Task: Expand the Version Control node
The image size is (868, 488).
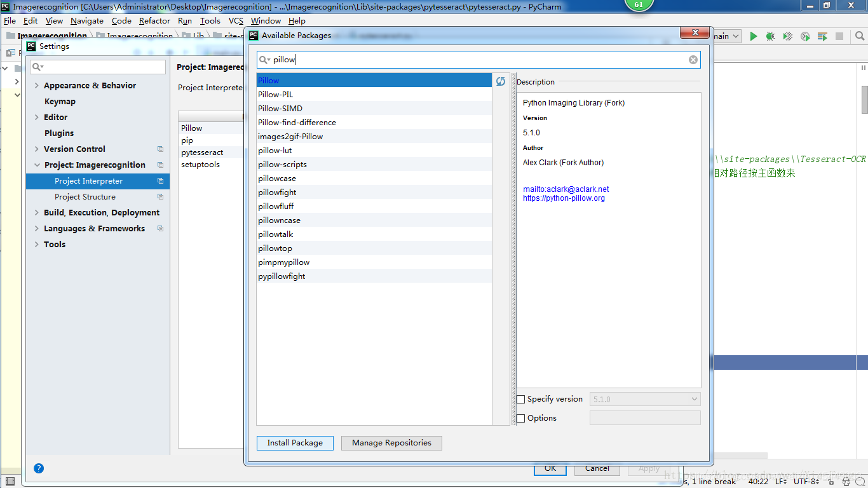Action: pos(37,149)
